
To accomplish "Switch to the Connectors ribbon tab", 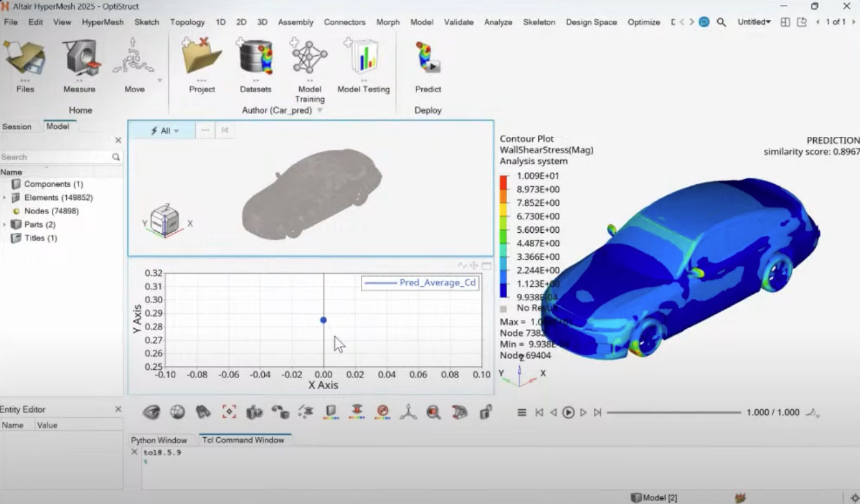I will click(345, 22).
